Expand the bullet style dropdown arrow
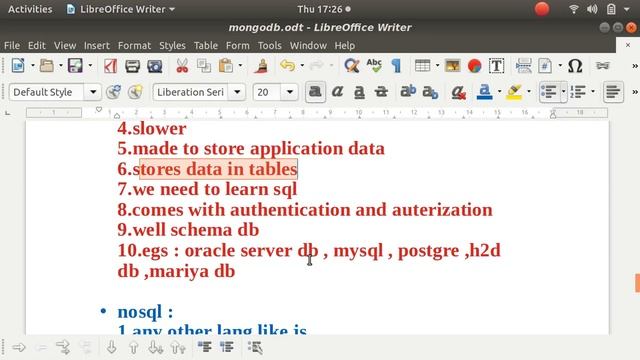The height and width of the screenshot is (360, 640). [x=563, y=92]
